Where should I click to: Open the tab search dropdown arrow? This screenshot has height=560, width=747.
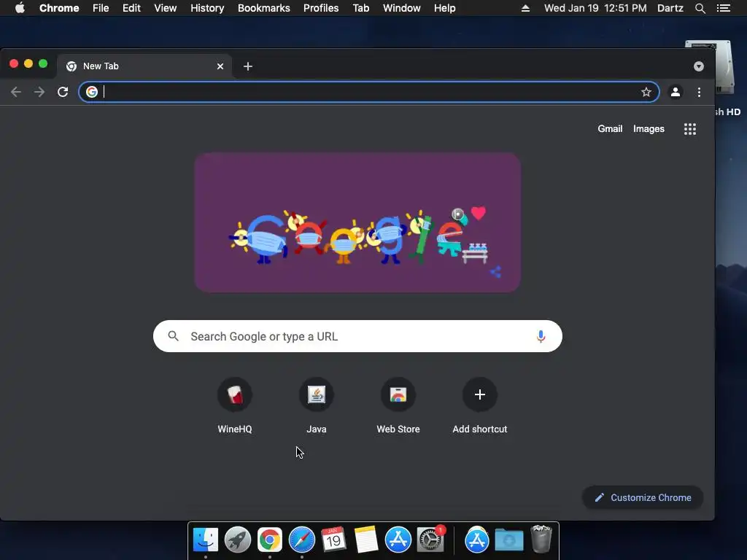click(698, 66)
